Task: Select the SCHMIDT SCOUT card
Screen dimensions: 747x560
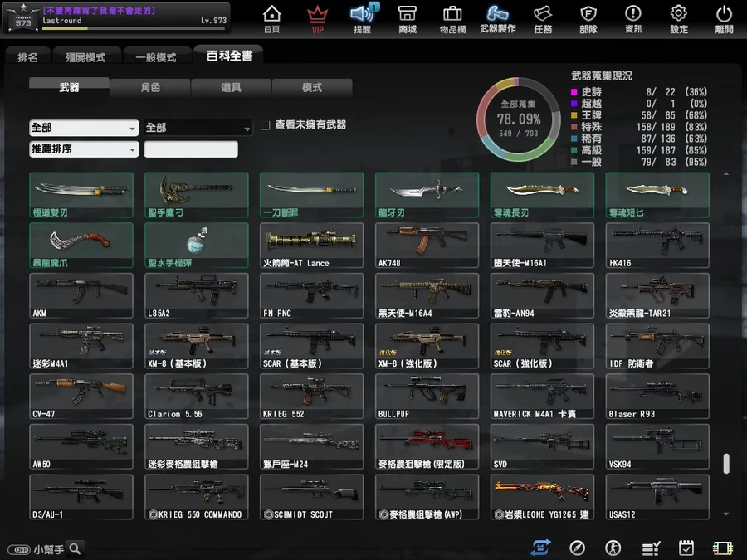Action: 311,497
